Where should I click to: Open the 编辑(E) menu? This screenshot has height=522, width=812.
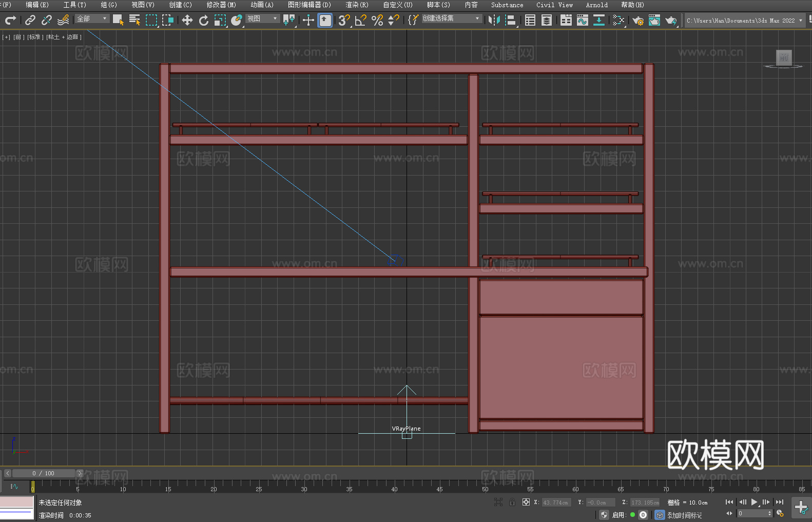(x=37, y=5)
